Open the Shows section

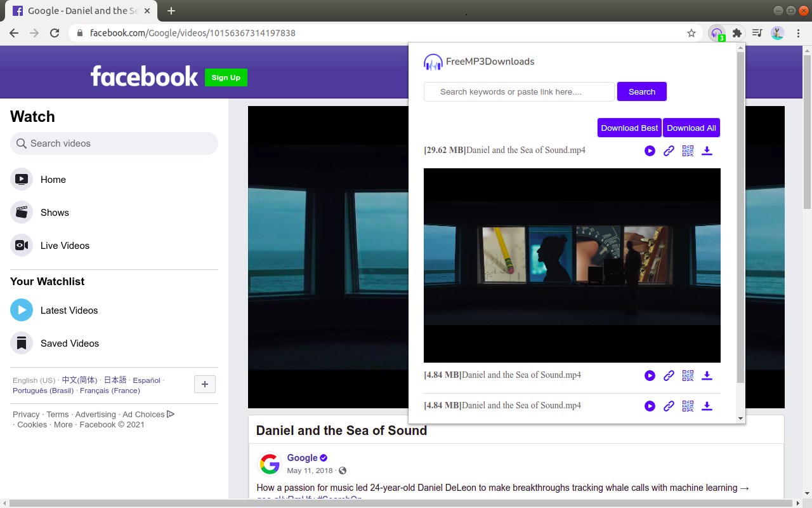[114, 213]
